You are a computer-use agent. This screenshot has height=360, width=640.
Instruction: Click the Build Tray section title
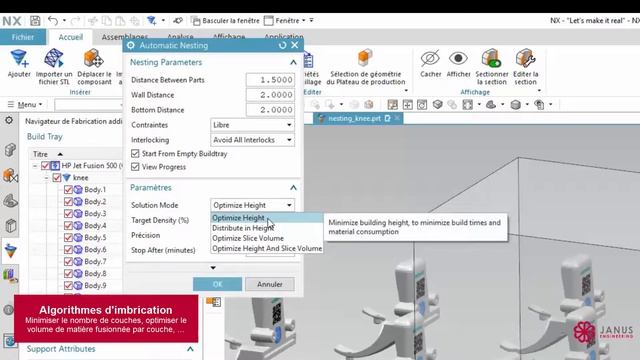click(44, 137)
